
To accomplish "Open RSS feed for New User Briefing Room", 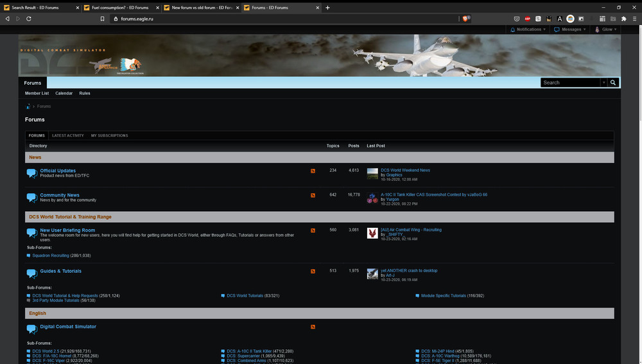I will point(313,230).
